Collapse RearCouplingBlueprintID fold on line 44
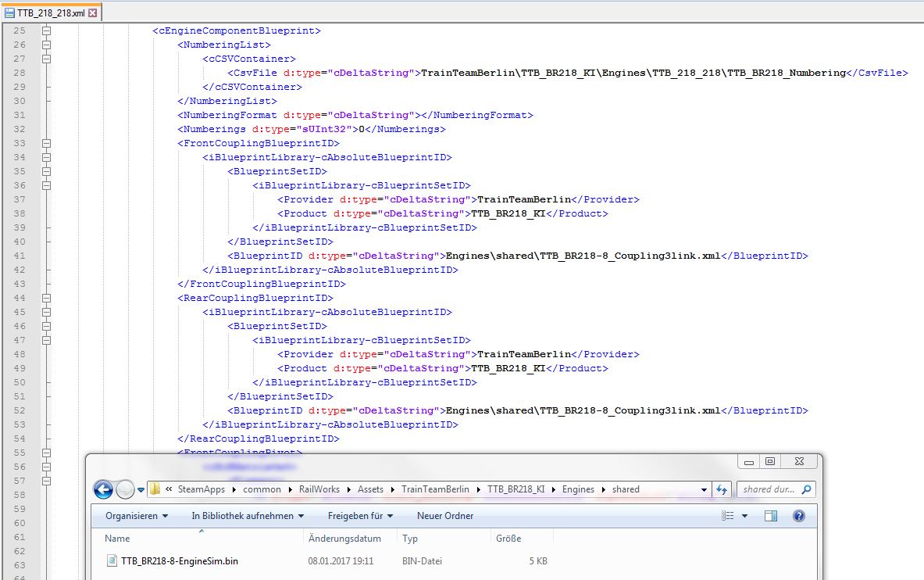924x580 pixels. point(46,298)
